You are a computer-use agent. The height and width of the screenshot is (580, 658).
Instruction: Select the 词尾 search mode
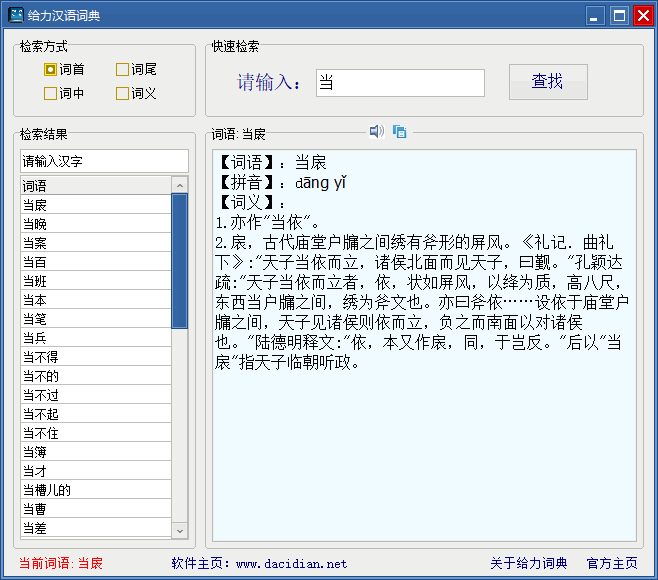(x=136, y=69)
